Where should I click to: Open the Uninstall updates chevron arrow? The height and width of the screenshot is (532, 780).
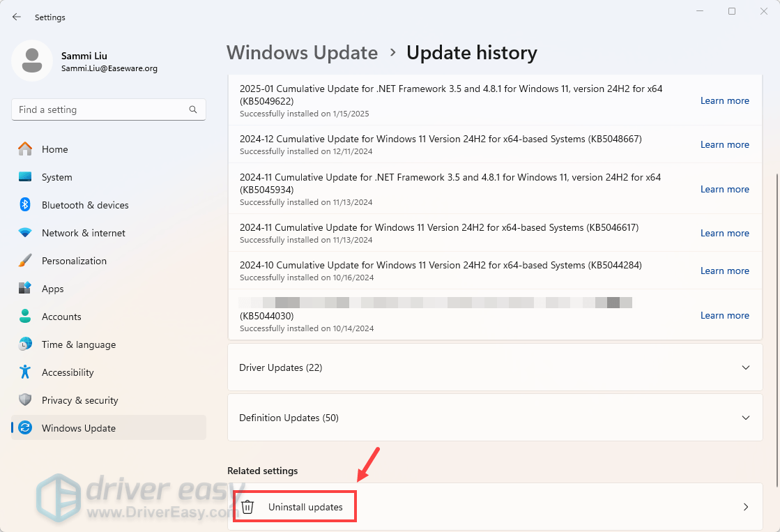click(745, 507)
